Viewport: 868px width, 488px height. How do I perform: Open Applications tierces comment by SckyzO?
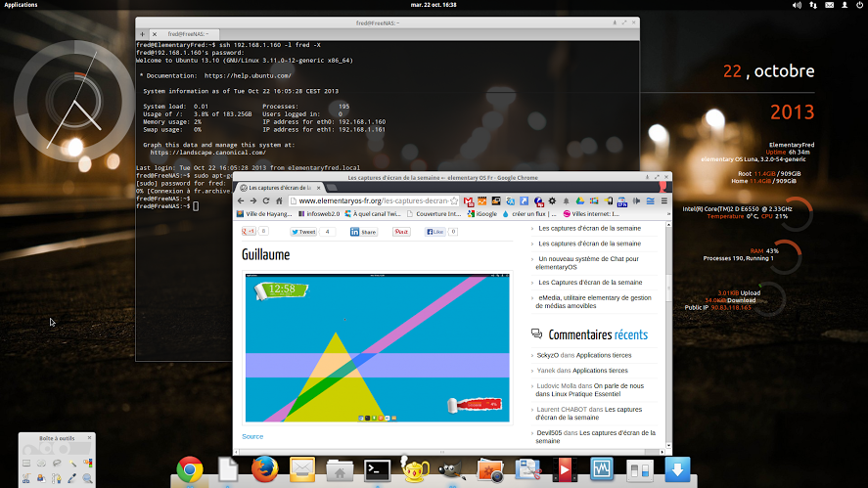604,355
